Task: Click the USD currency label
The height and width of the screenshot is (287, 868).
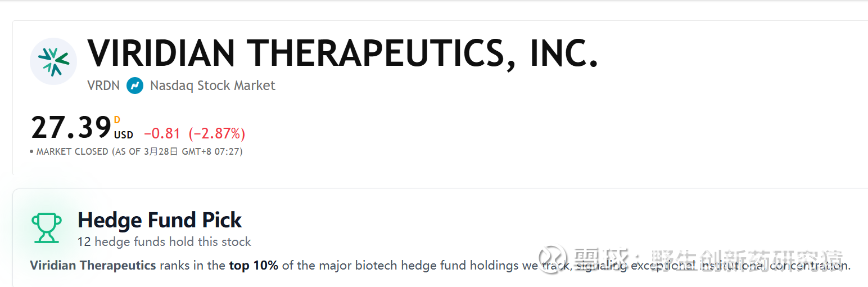Action: [124, 135]
